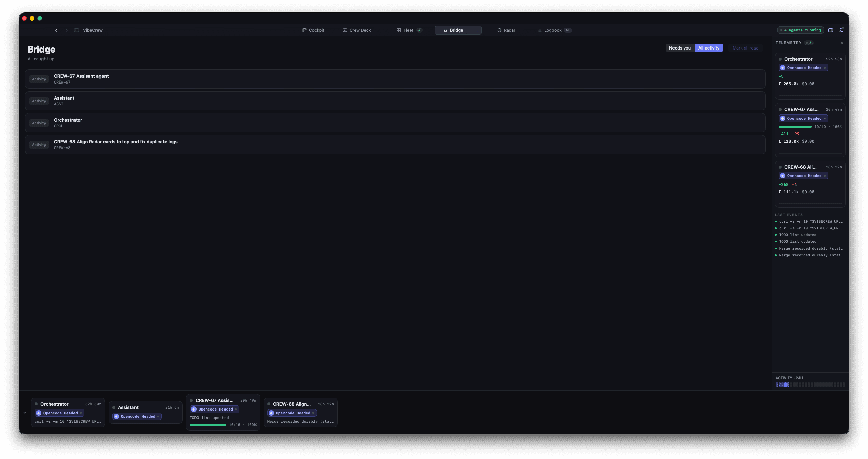This screenshot has height=459, width=868.
Task: Click Opencode Headed badge in telemetry CREW-68 card
Action: tap(803, 176)
